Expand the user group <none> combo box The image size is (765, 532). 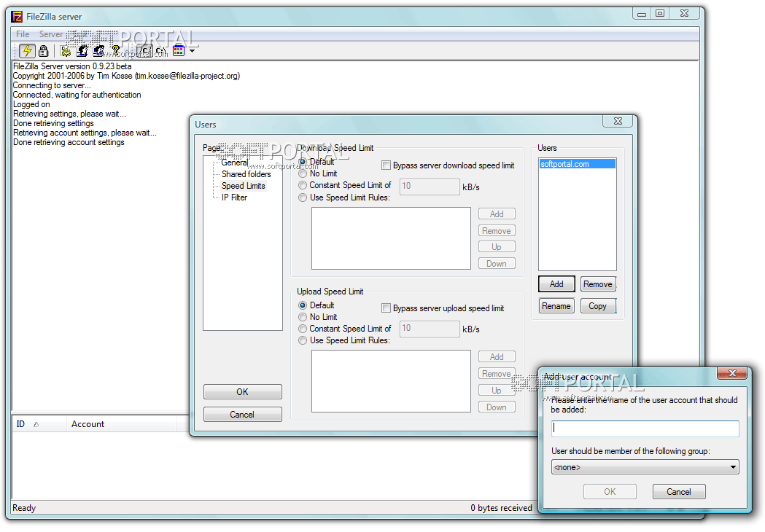point(645,467)
